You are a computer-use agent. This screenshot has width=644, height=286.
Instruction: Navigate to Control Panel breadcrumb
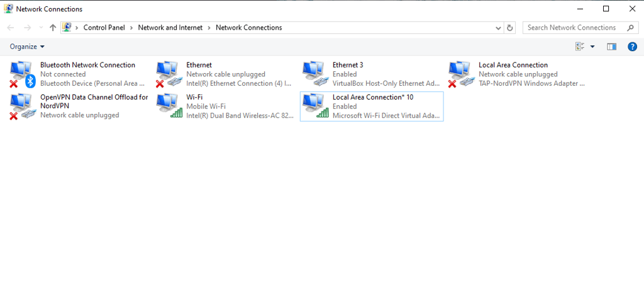click(x=104, y=28)
